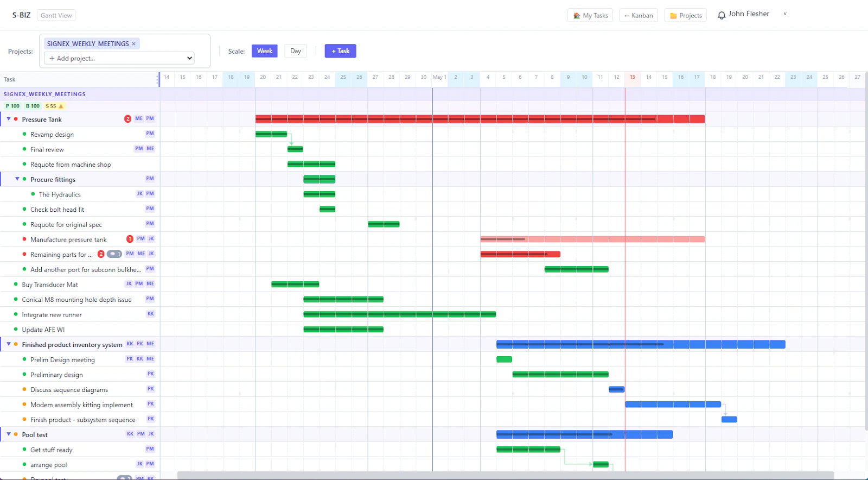The image size is (868, 480).
Task: Click PK tag on Preliminary design row
Action: (x=151, y=374)
